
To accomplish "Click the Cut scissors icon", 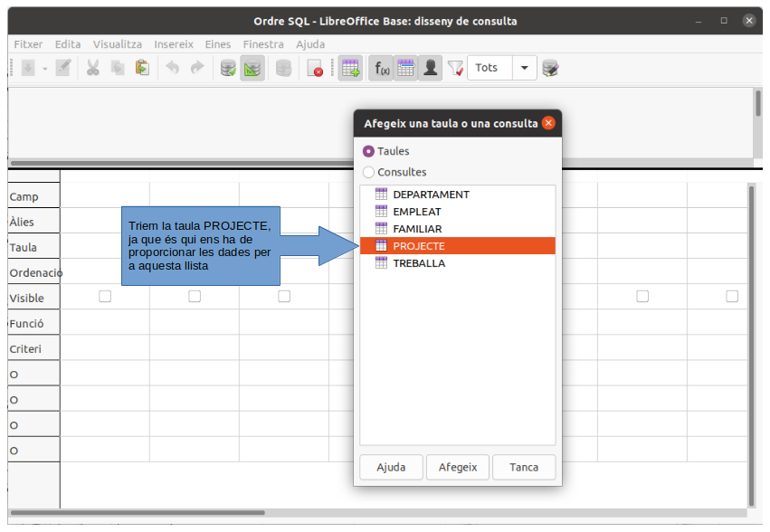I will (x=92, y=68).
